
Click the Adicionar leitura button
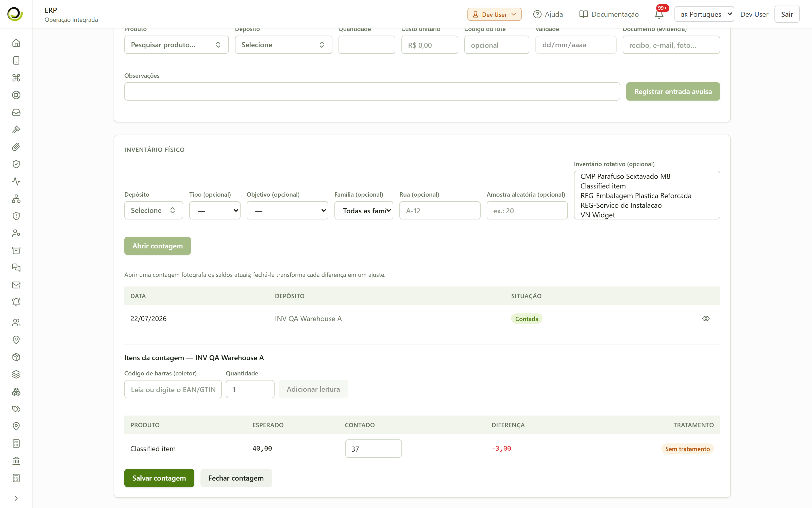click(x=313, y=389)
